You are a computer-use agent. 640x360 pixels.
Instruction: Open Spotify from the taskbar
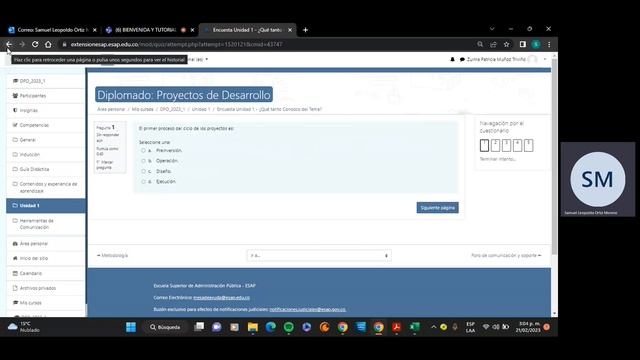[289, 327]
